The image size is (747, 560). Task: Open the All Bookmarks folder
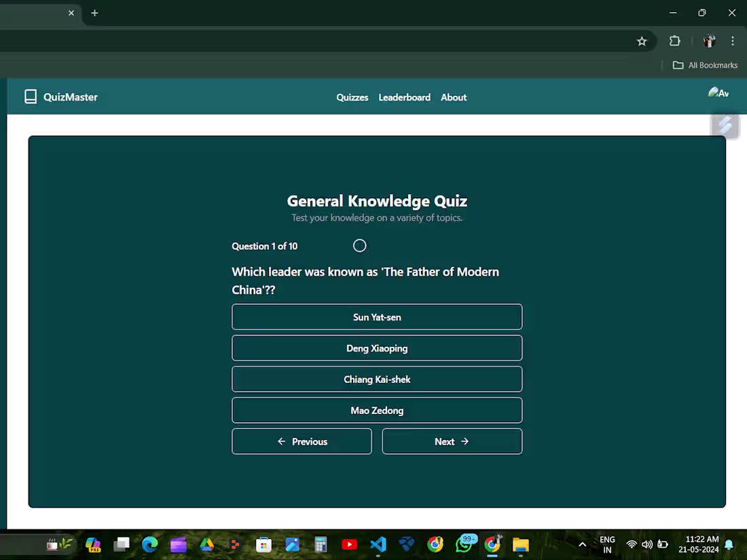[x=705, y=65]
